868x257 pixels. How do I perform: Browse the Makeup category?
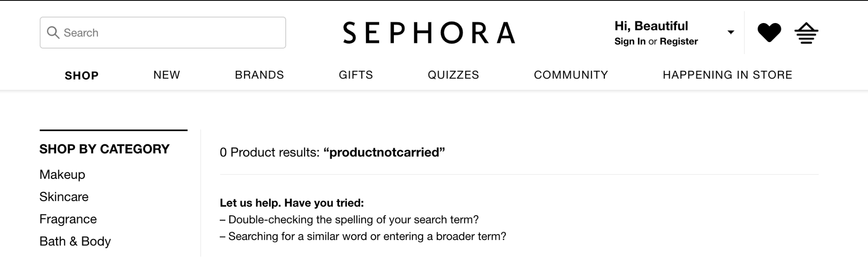coord(62,175)
